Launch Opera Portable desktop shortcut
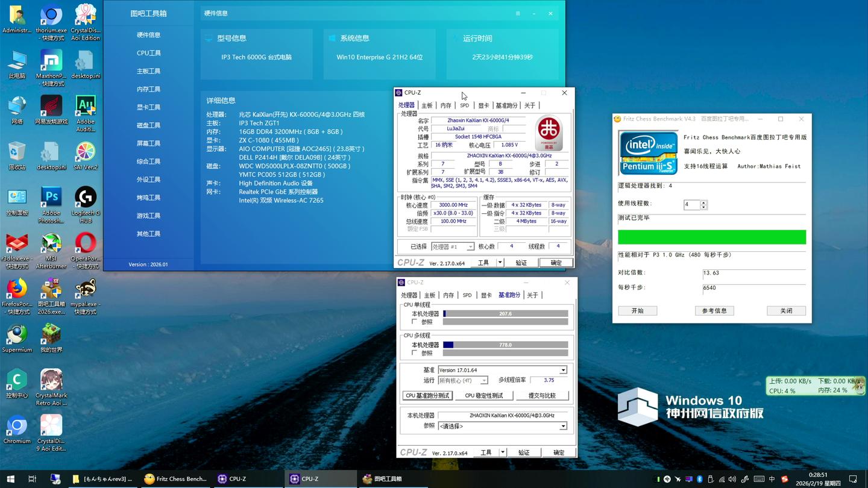868x488 pixels. [86, 251]
